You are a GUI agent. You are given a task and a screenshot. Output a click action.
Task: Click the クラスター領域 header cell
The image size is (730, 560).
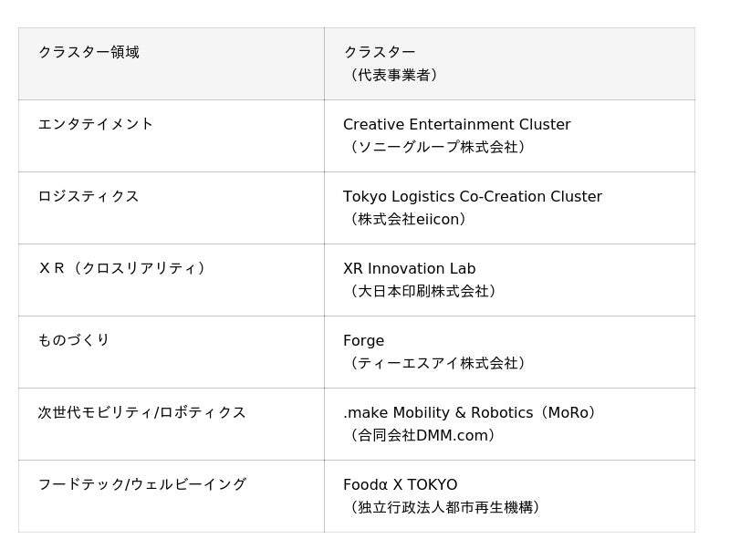pos(89,52)
